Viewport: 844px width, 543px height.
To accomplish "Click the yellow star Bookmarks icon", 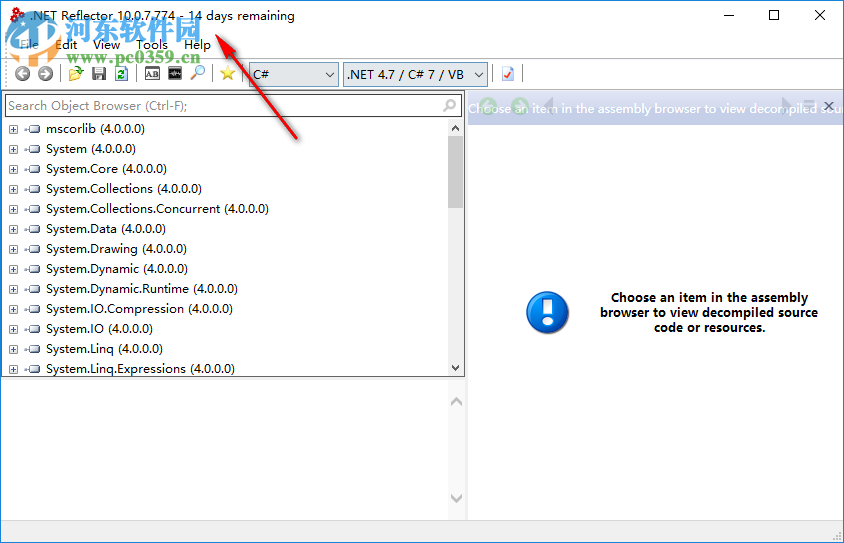I will tap(228, 73).
